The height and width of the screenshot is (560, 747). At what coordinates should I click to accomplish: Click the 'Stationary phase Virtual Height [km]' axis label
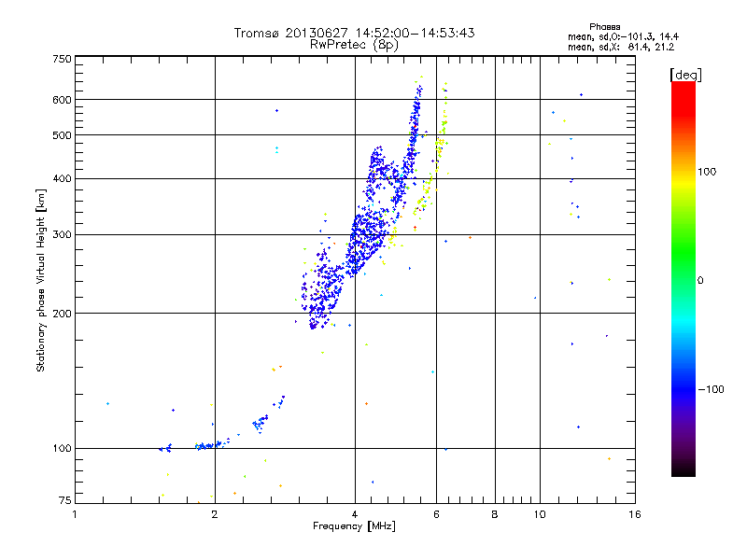click(x=40, y=281)
